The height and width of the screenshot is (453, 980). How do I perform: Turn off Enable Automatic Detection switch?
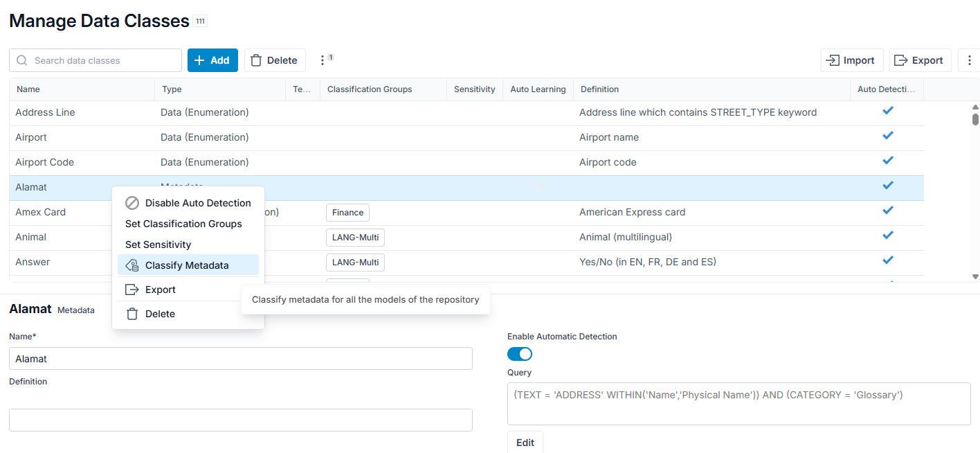click(520, 354)
